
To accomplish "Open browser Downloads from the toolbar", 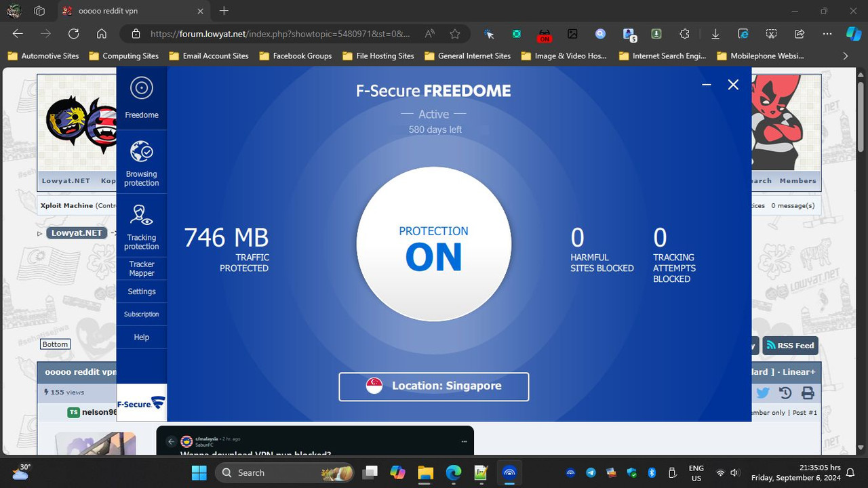I will (715, 34).
